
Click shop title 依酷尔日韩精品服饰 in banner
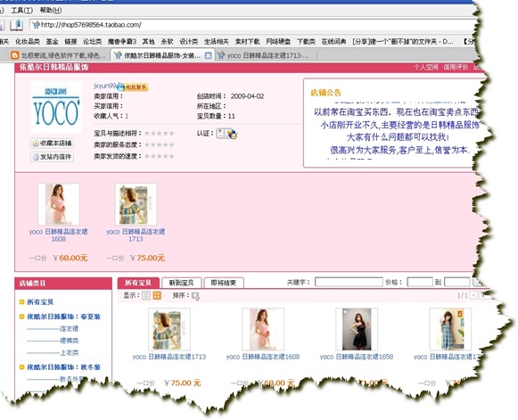tap(54, 68)
